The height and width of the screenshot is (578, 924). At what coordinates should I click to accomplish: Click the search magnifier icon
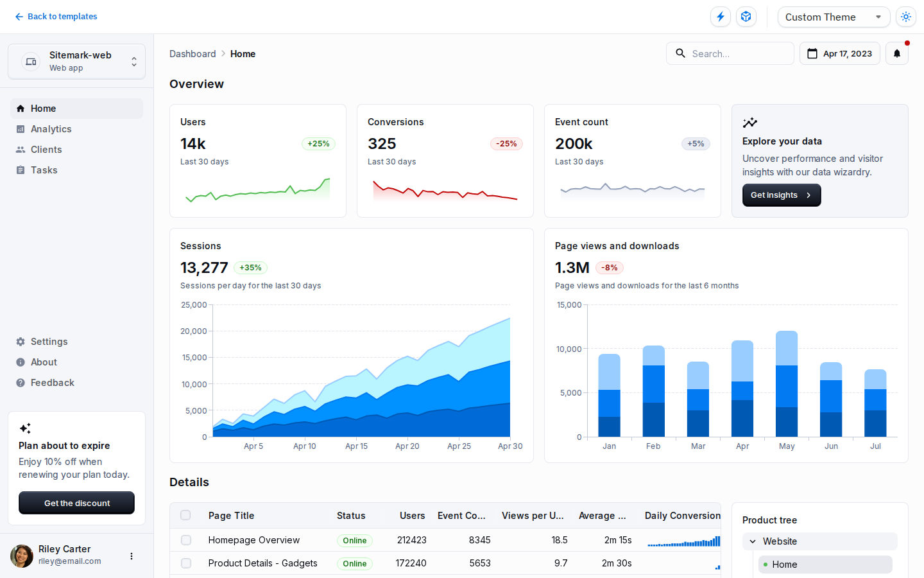pyautogui.click(x=680, y=53)
